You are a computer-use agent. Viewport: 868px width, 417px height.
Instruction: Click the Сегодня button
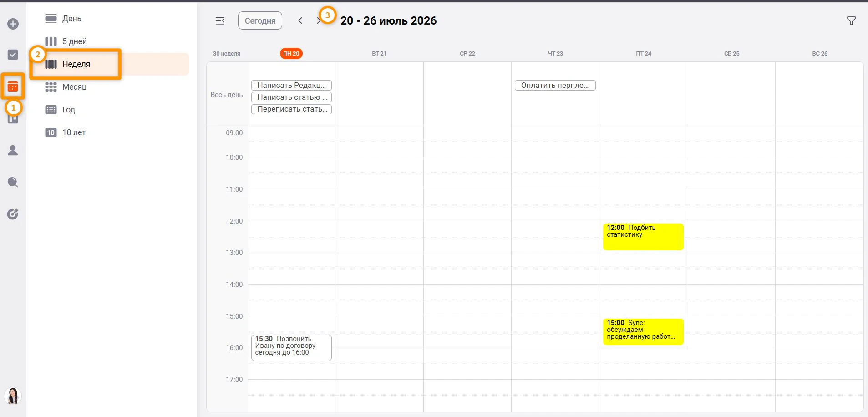260,20
